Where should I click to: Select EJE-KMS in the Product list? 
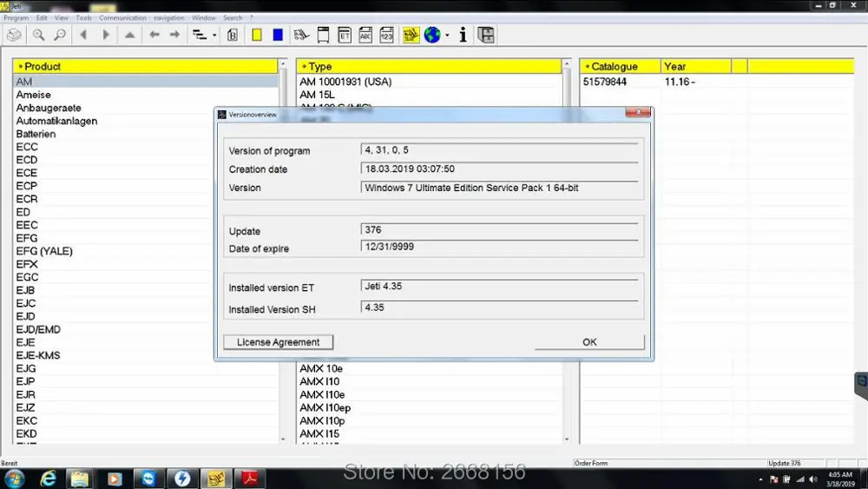point(145,355)
